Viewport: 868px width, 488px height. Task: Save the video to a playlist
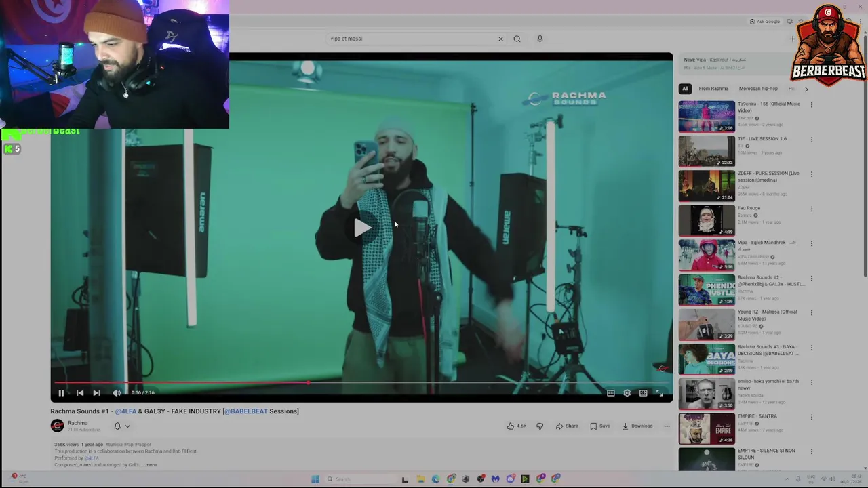599,426
